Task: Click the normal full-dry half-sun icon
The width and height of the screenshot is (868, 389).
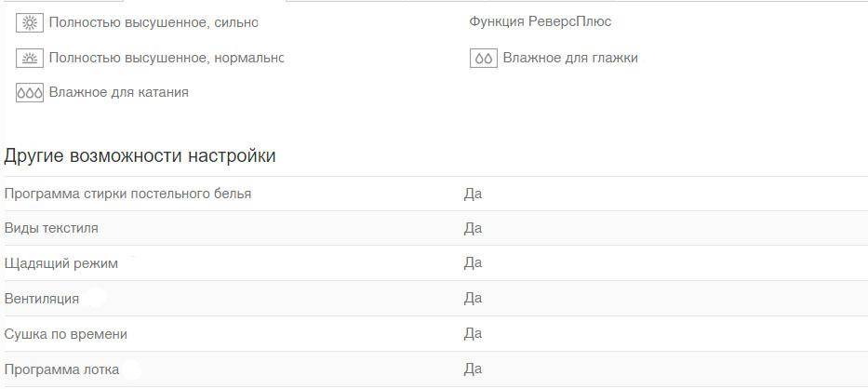Action: coord(30,59)
